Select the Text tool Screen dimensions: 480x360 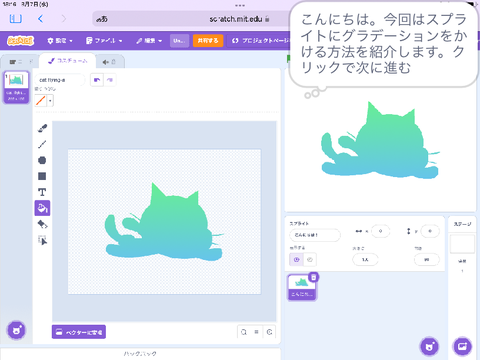(x=42, y=192)
